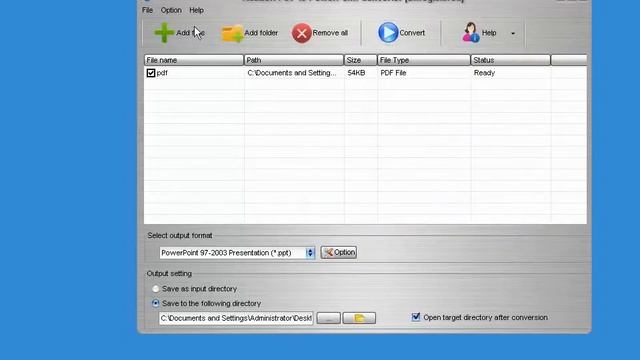
Task: Sort list by File Type column header
Action: click(424, 60)
